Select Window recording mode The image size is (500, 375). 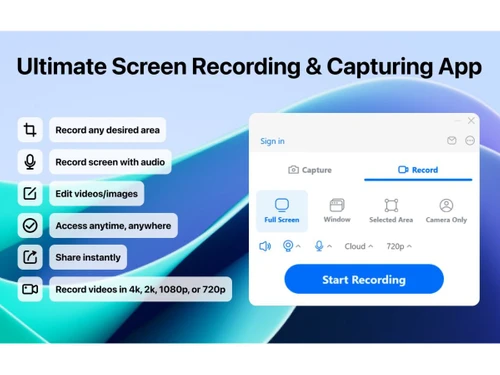[337, 211]
